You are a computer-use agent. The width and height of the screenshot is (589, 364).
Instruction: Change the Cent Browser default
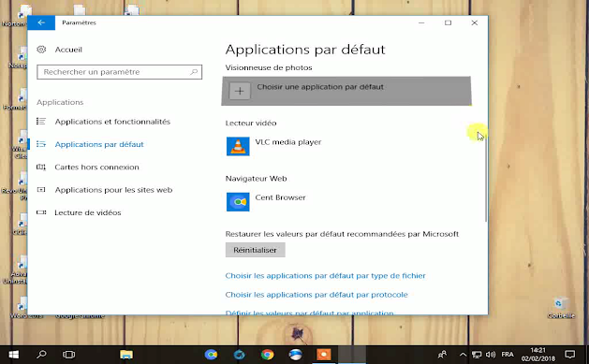point(280,197)
